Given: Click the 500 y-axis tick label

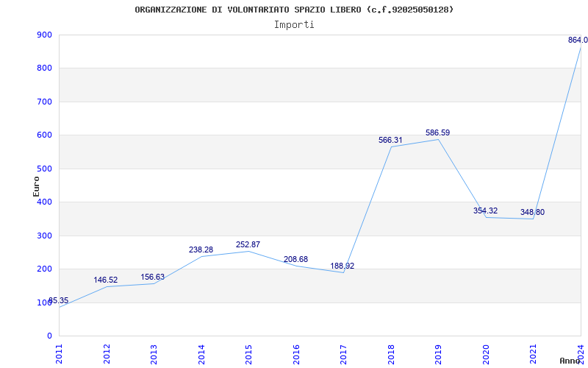Looking at the screenshot, I should 44,169.
